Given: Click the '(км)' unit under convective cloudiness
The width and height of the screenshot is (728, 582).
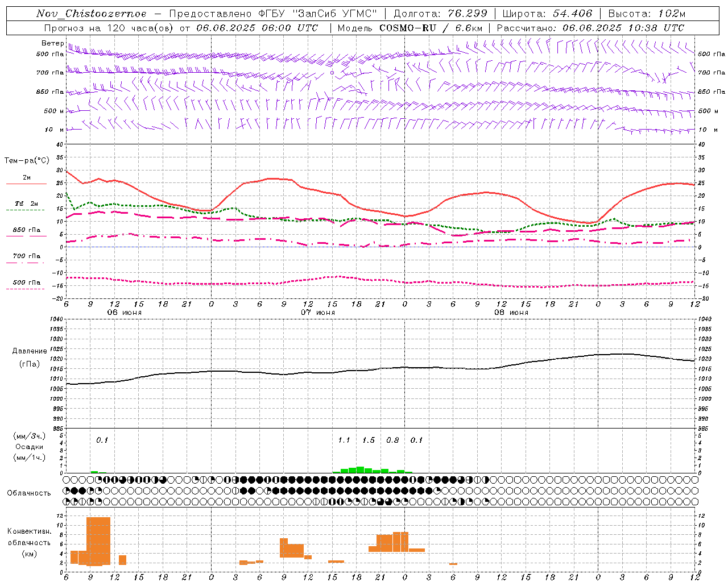Looking at the screenshot, I should tap(29, 554).
